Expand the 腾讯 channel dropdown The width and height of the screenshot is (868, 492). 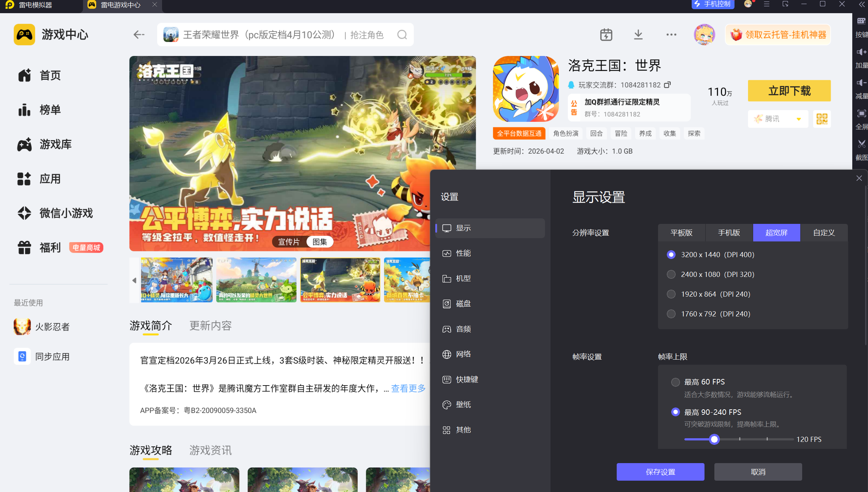coord(799,119)
